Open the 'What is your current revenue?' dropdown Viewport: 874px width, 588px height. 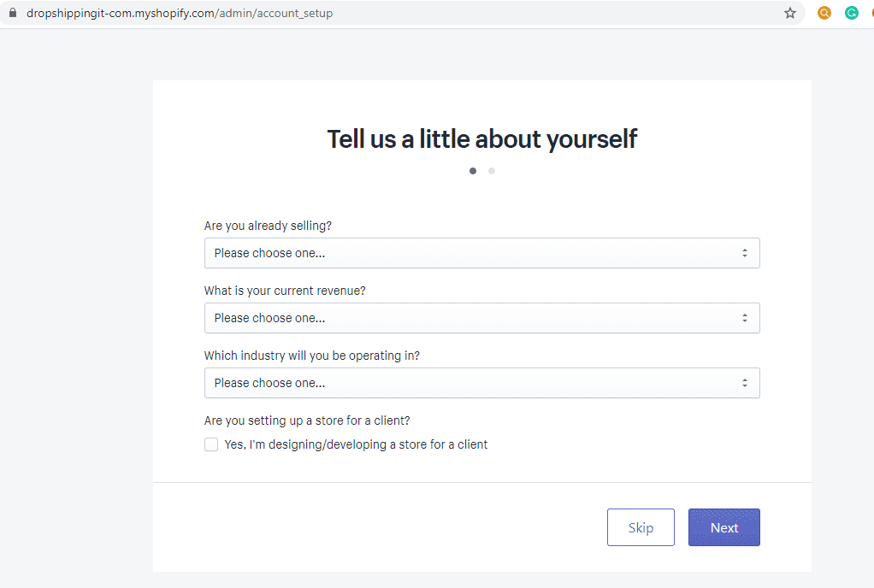(482, 318)
